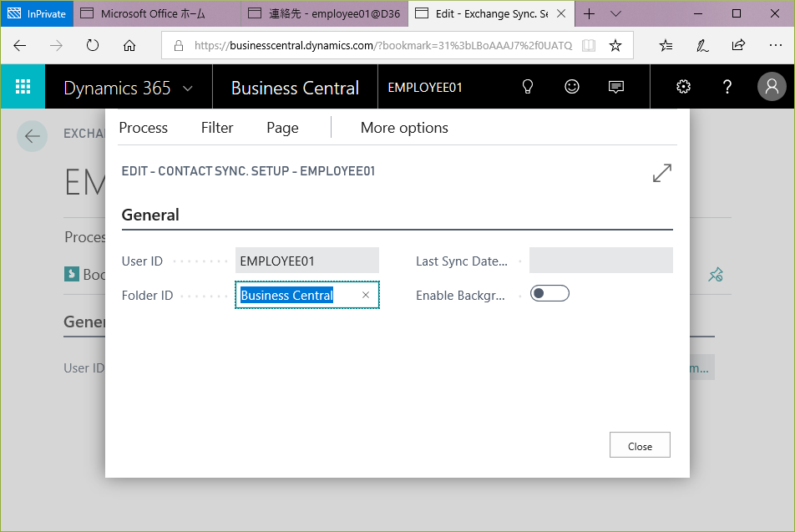Toggle Enable Background Synchronization switch

click(x=549, y=293)
